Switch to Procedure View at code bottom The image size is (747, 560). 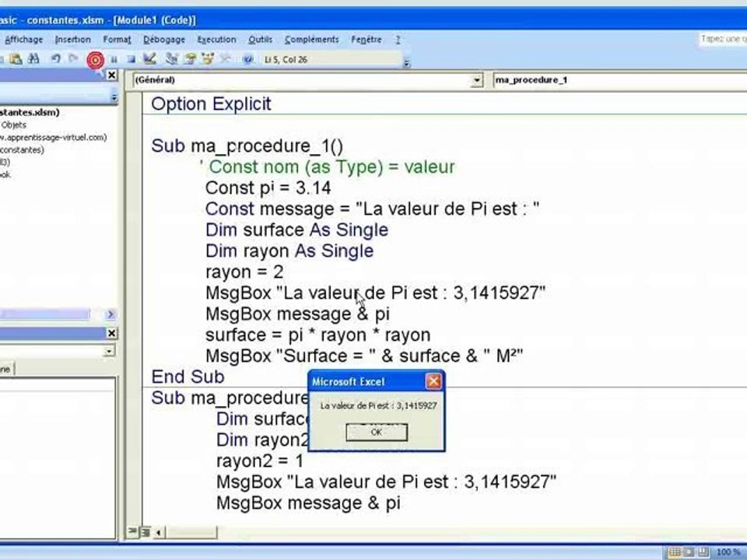click(x=132, y=531)
